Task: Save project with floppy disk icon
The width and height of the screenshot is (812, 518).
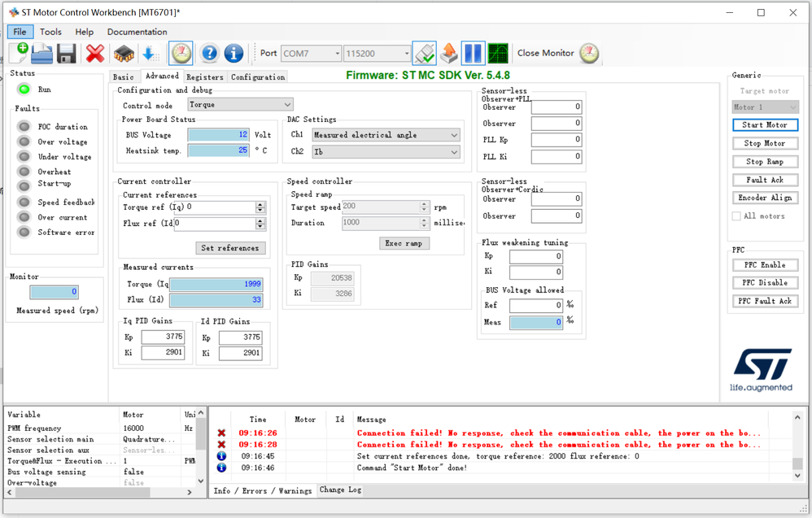Action: 66,54
